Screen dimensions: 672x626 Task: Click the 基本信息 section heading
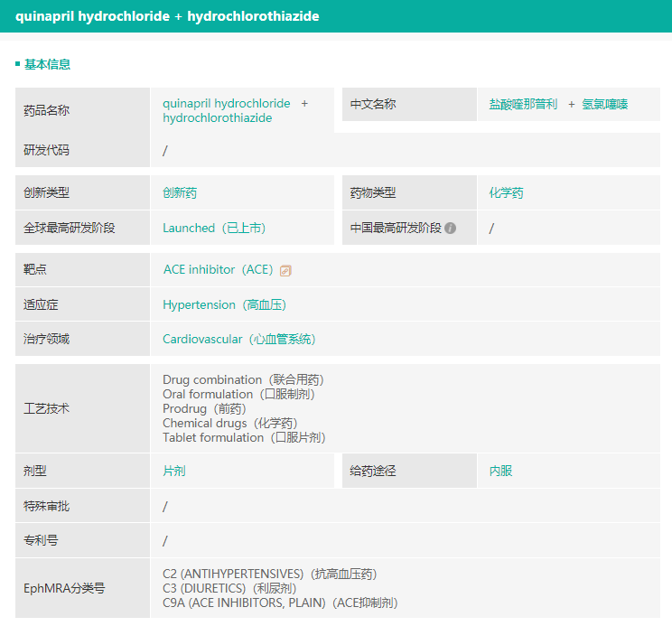tap(47, 64)
